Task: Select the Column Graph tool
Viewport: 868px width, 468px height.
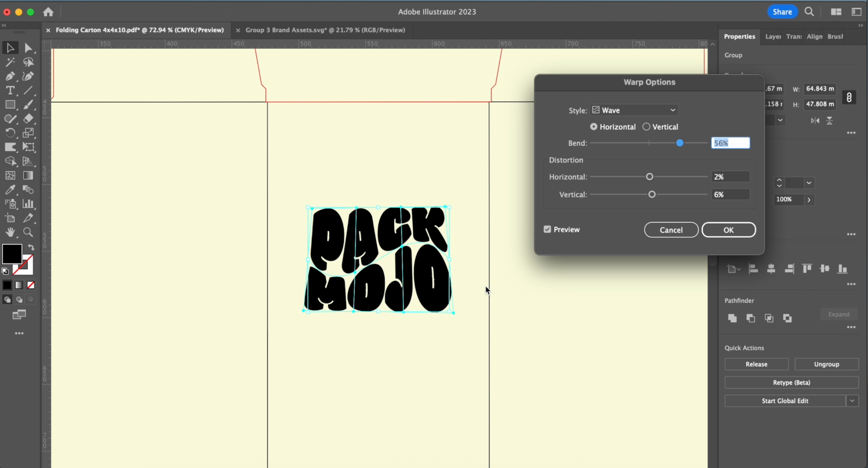Action: click(28, 204)
